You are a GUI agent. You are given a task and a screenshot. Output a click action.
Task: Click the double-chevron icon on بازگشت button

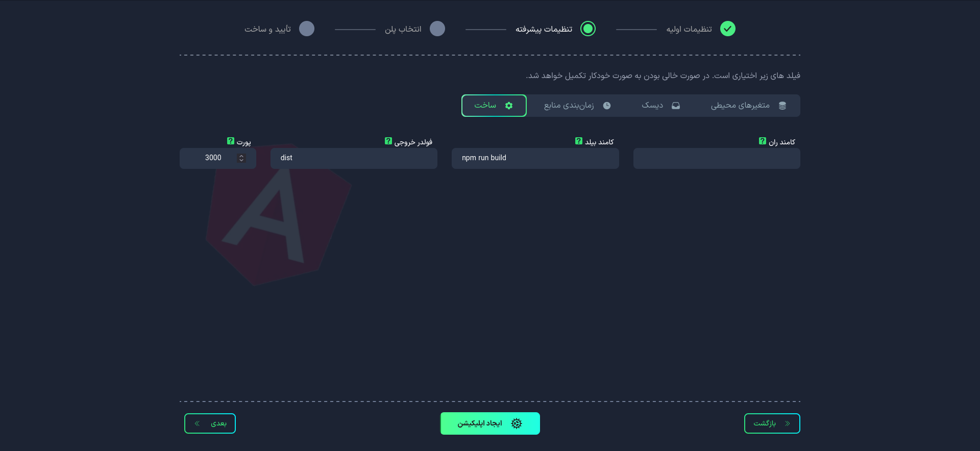787,423
